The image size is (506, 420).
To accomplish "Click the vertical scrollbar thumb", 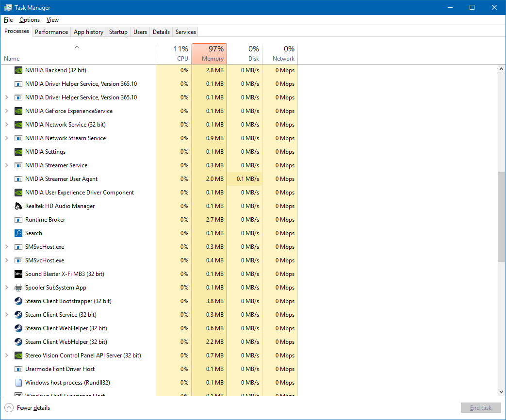I will tap(501, 217).
